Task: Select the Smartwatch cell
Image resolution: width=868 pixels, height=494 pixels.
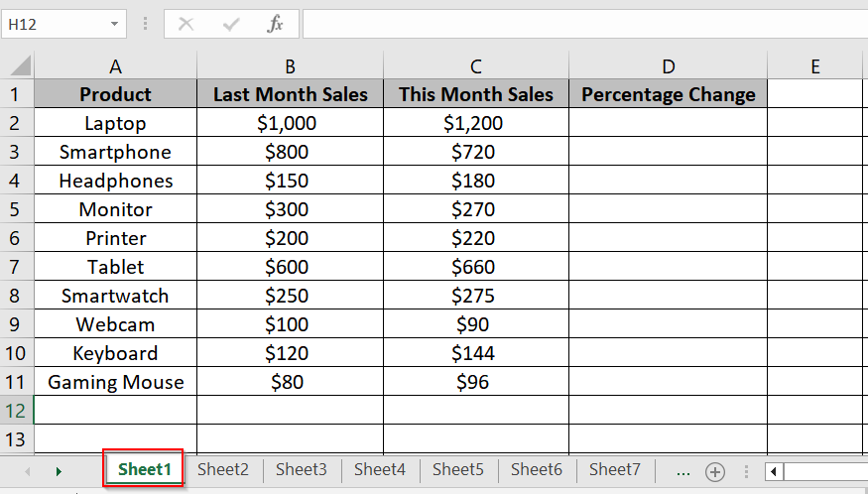Action: [x=115, y=296]
